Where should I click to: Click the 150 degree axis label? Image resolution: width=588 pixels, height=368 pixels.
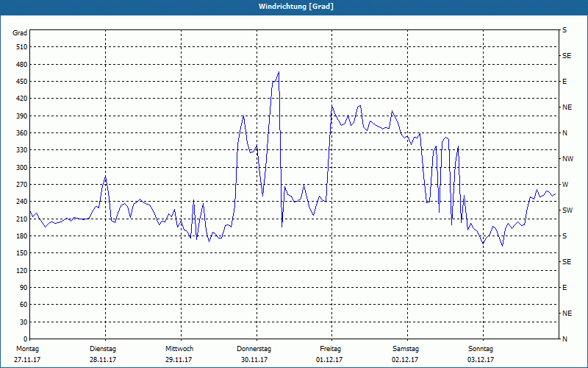tap(22, 253)
